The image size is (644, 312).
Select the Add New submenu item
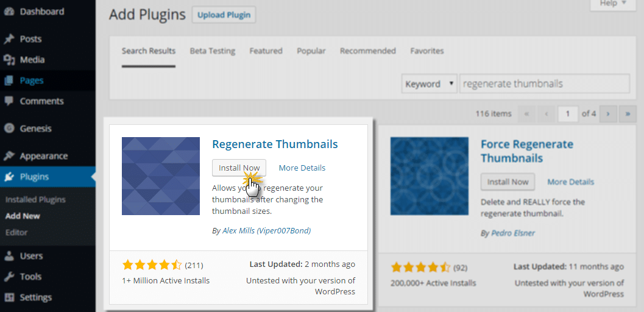point(23,216)
